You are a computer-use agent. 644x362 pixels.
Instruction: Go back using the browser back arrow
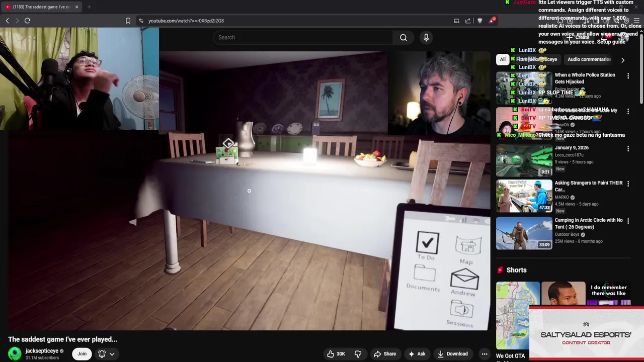click(7, 21)
